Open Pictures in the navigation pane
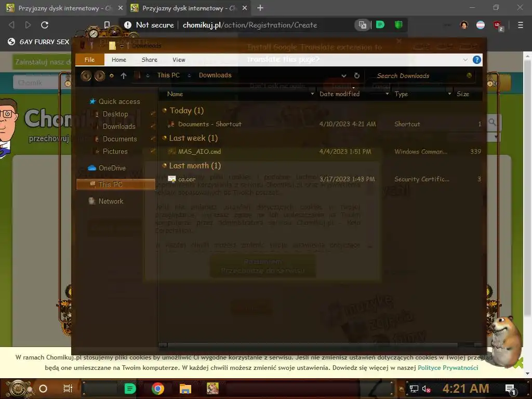 [x=115, y=152]
